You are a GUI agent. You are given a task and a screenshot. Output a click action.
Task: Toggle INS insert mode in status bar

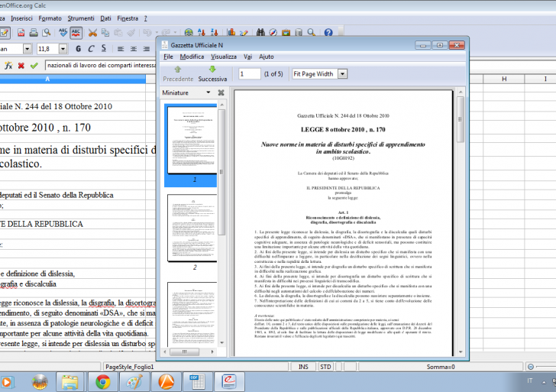point(303,367)
